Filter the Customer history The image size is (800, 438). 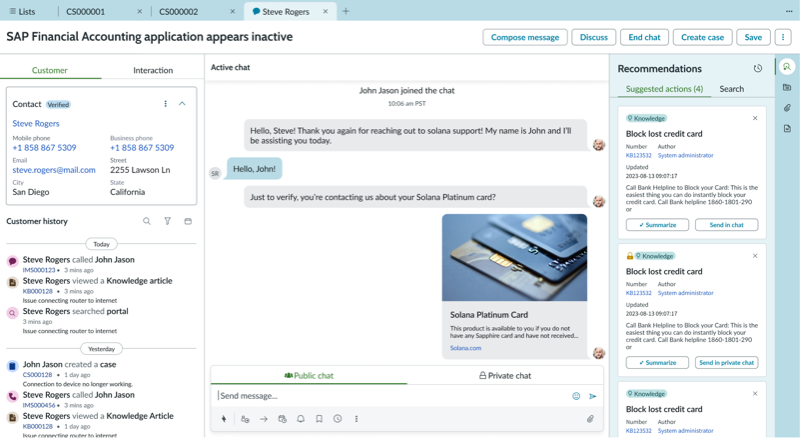pos(167,221)
